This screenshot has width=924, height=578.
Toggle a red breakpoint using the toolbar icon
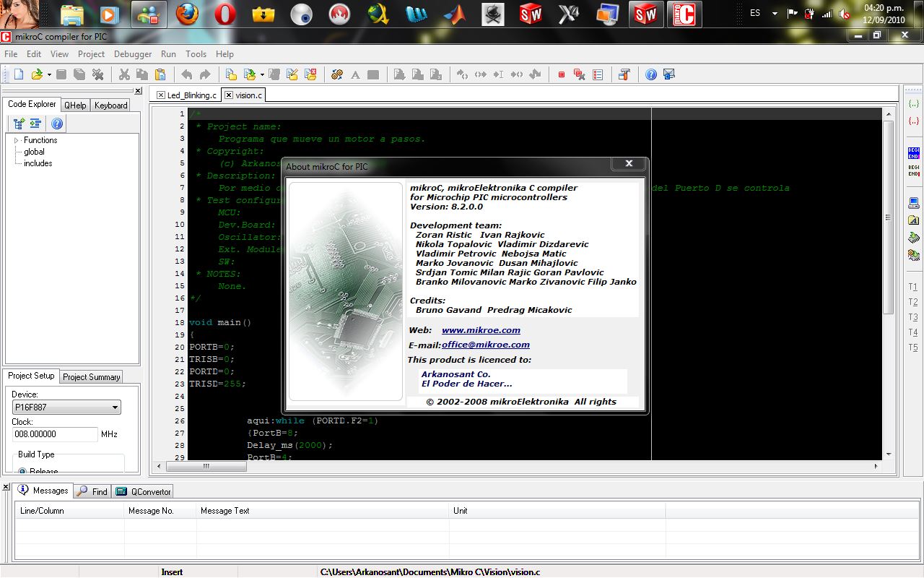(x=562, y=74)
